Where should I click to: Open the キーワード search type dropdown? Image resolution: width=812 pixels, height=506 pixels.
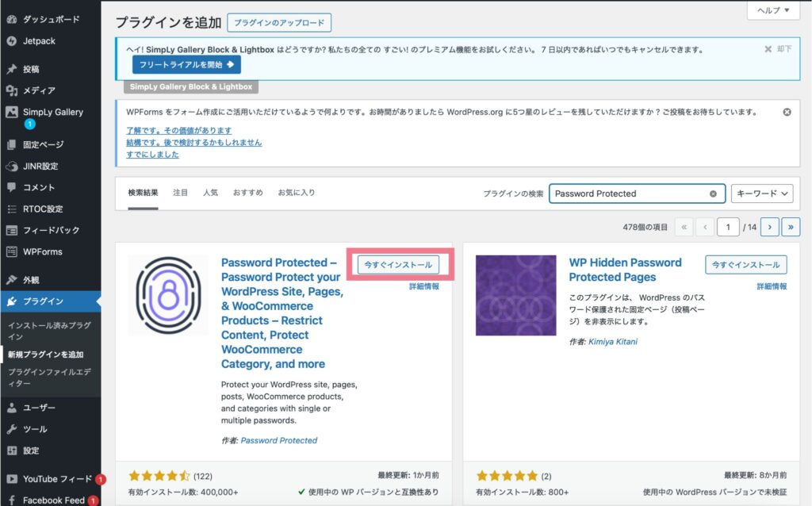point(762,194)
